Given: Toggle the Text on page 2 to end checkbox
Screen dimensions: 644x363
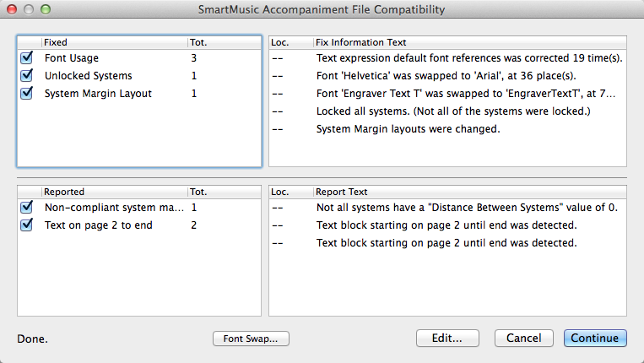Looking at the screenshot, I should tap(27, 225).
